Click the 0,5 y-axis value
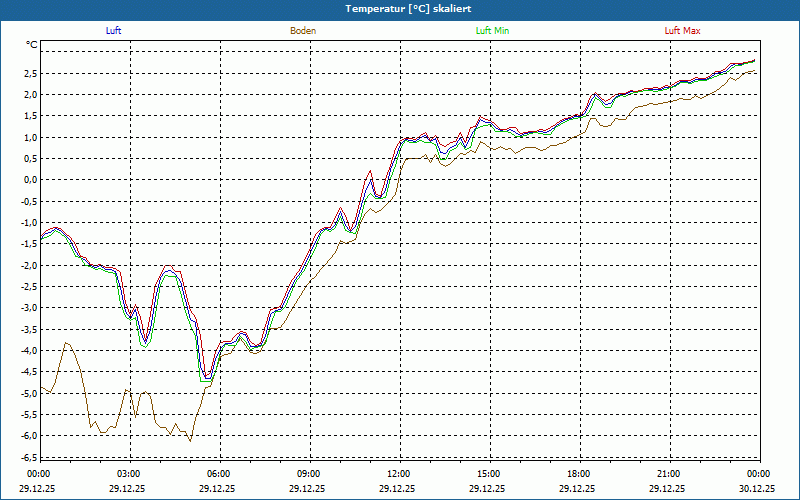Screen dimensions: 800x500 pos(31,159)
